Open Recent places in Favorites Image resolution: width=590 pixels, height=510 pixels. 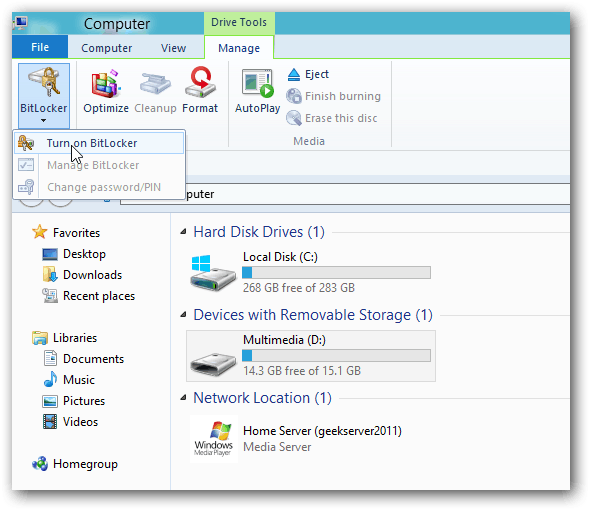coord(99,296)
